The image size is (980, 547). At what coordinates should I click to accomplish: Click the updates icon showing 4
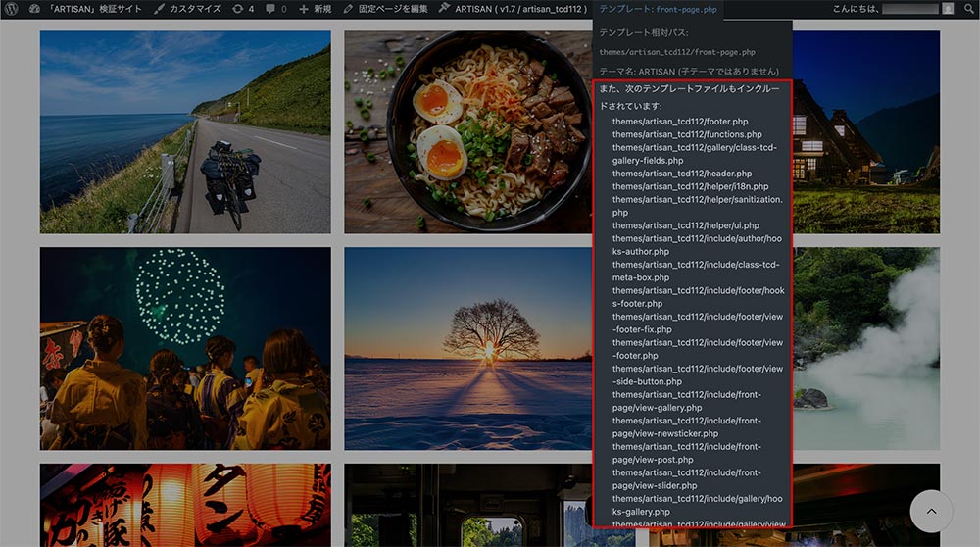242,9
